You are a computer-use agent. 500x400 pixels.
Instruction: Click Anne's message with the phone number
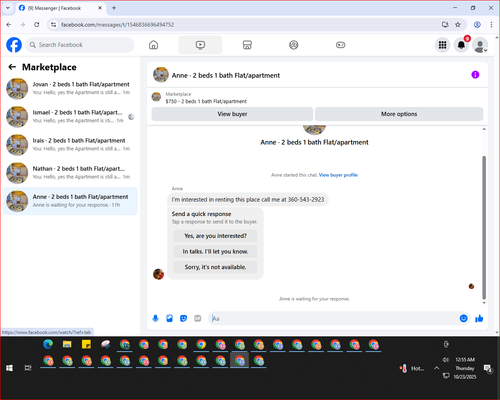248,199
